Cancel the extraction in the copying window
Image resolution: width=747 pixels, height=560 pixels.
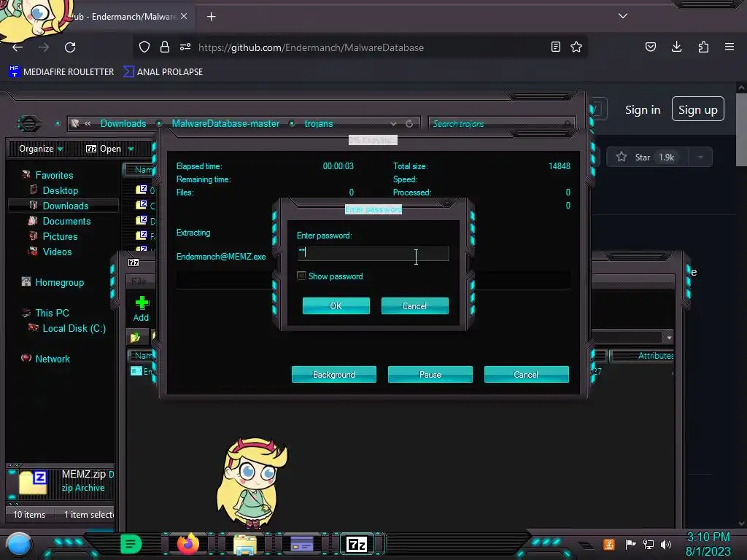coord(526,374)
